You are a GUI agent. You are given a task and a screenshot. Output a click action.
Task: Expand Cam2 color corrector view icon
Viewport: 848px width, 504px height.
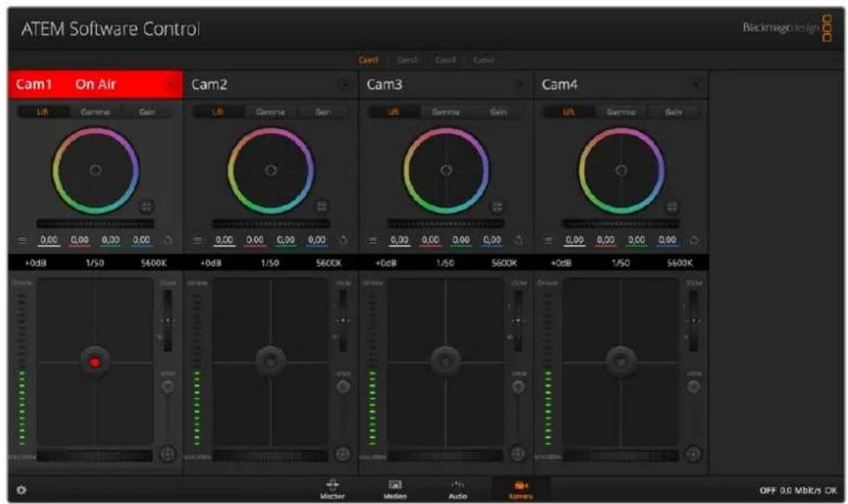(x=321, y=206)
